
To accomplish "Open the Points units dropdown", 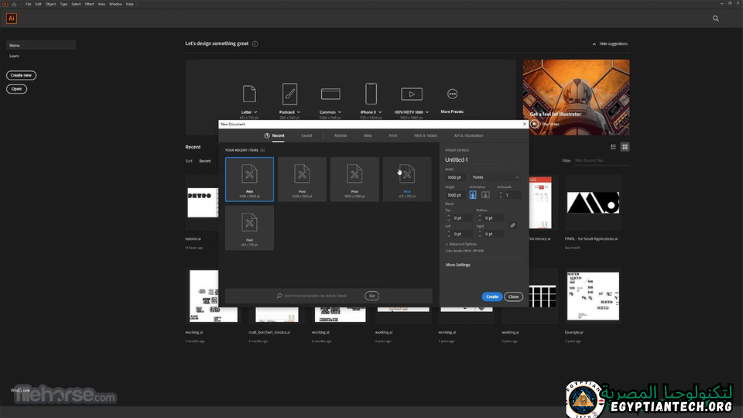I will pyautogui.click(x=496, y=177).
